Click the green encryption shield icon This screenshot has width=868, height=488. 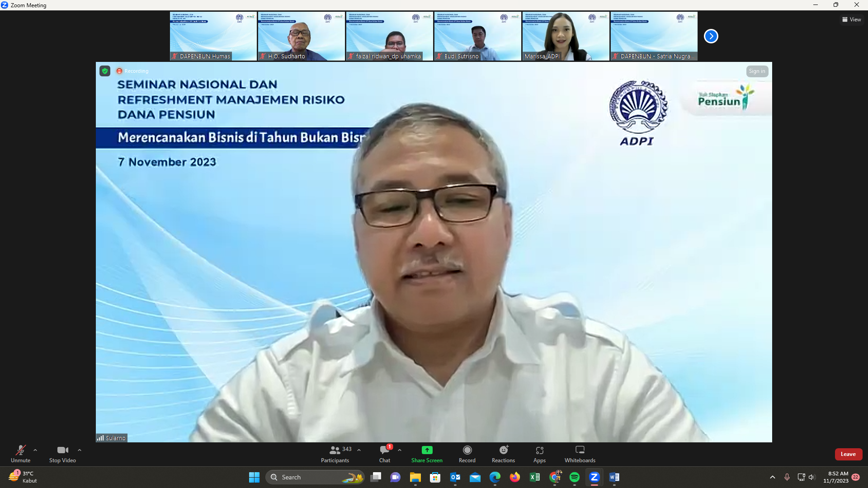click(x=105, y=71)
